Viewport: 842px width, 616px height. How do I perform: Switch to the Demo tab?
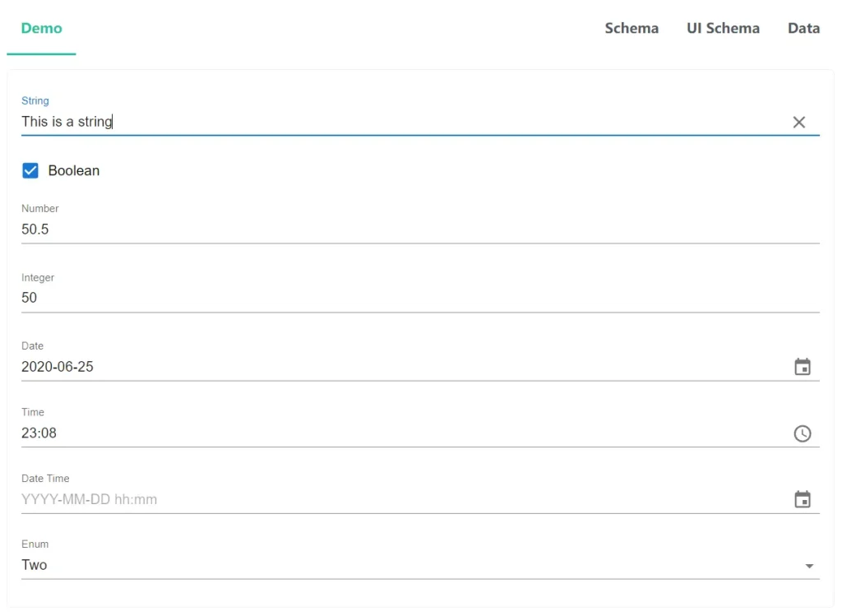[41, 29]
